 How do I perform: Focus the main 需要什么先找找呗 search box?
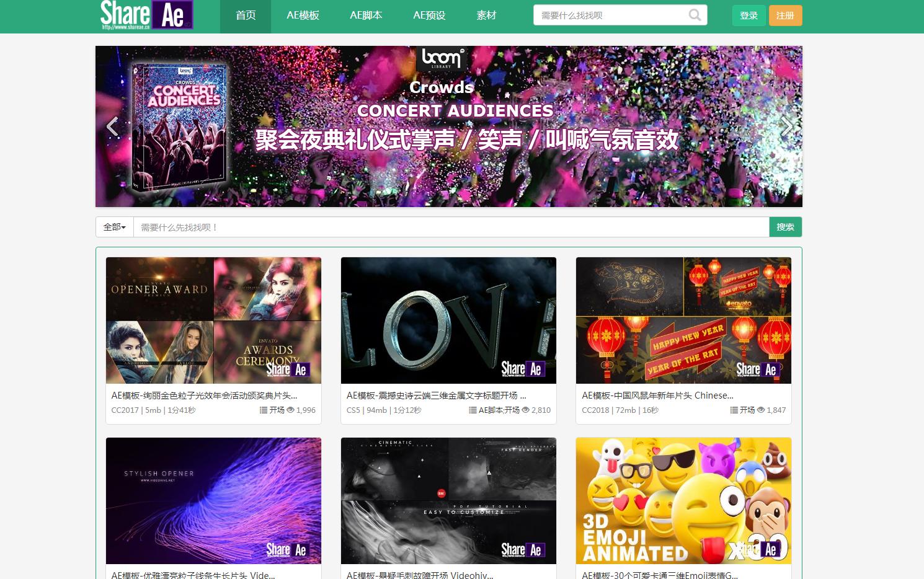(x=451, y=227)
